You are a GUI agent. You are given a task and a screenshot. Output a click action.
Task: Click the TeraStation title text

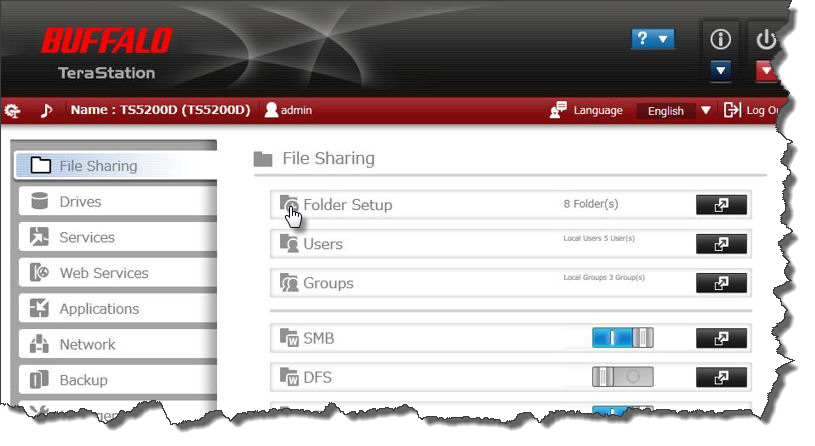coord(107,73)
